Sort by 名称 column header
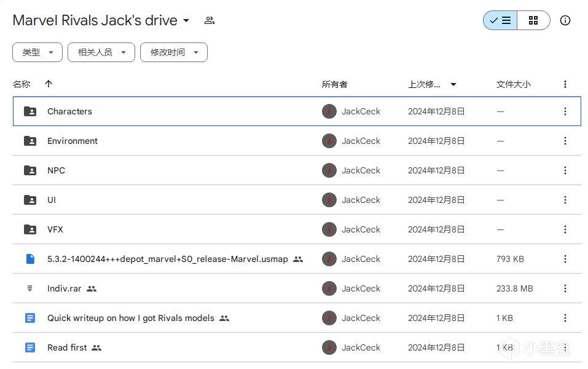Image resolution: width=588 pixels, height=369 pixels. pos(22,84)
